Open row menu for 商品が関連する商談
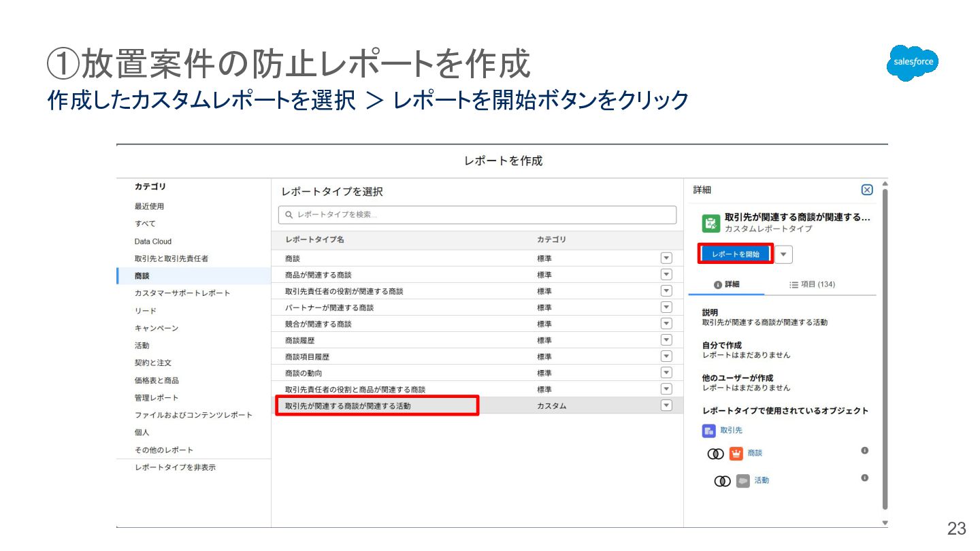Screen dimensions: 980x551 666,275
